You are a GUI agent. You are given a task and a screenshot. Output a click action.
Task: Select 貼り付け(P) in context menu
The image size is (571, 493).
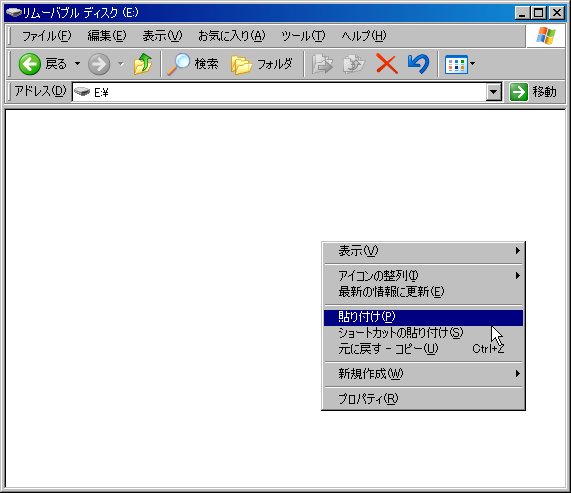pyautogui.click(x=423, y=317)
